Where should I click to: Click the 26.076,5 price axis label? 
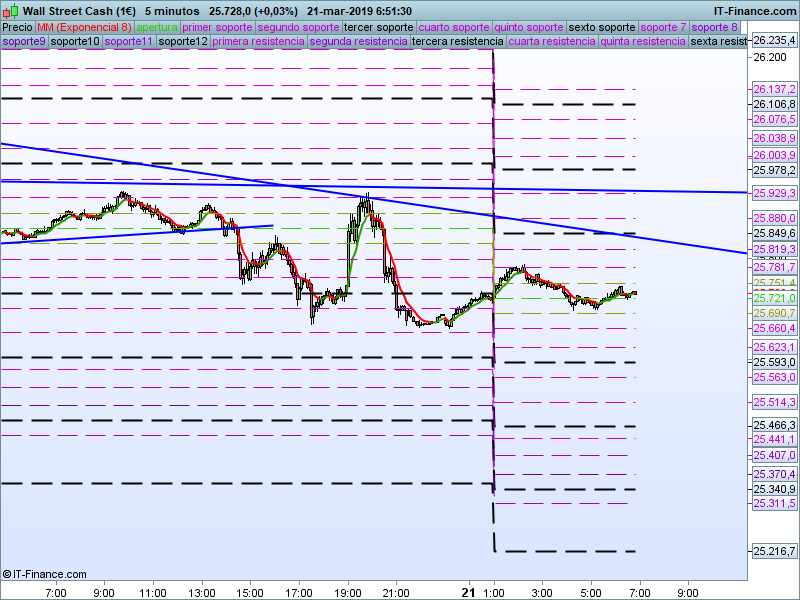[x=774, y=119]
